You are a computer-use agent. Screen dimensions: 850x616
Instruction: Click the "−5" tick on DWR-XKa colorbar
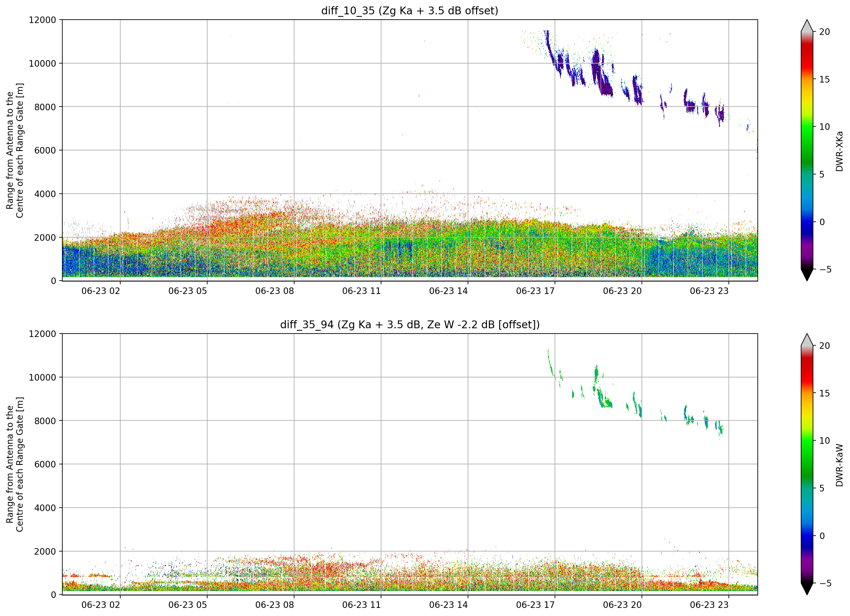[x=825, y=269]
